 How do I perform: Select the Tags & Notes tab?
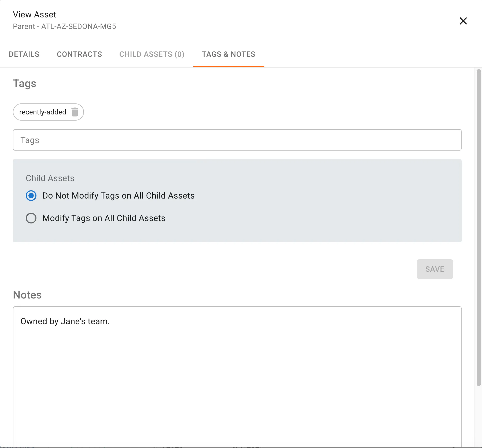pyautogui.click(x=229, y=54)
